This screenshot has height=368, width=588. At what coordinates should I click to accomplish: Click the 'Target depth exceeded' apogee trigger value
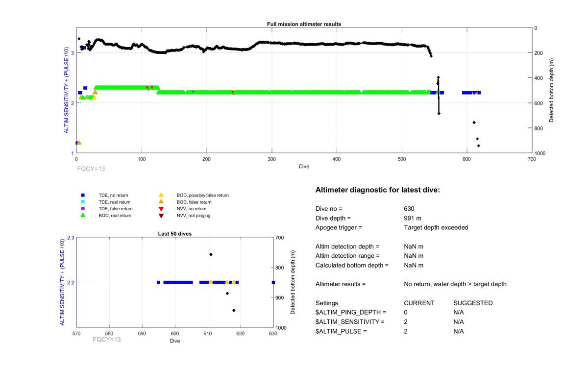click(436, 227)
